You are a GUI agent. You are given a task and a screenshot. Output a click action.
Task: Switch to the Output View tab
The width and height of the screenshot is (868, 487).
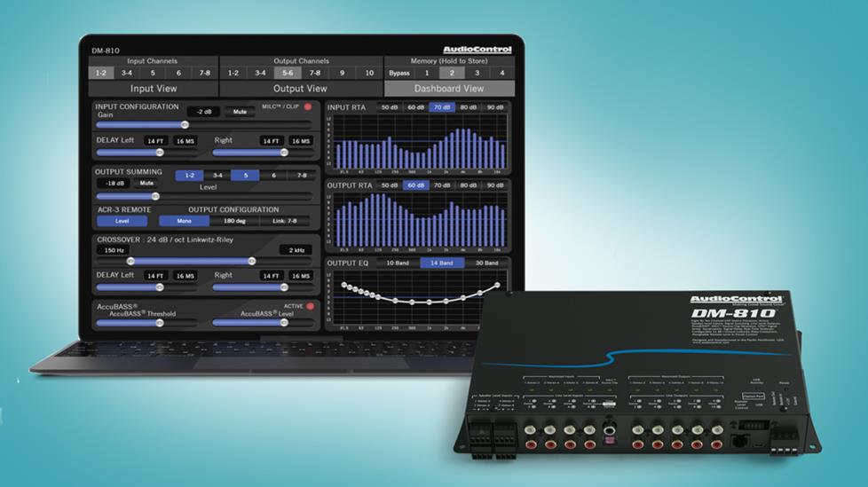[x=300, y=89]
